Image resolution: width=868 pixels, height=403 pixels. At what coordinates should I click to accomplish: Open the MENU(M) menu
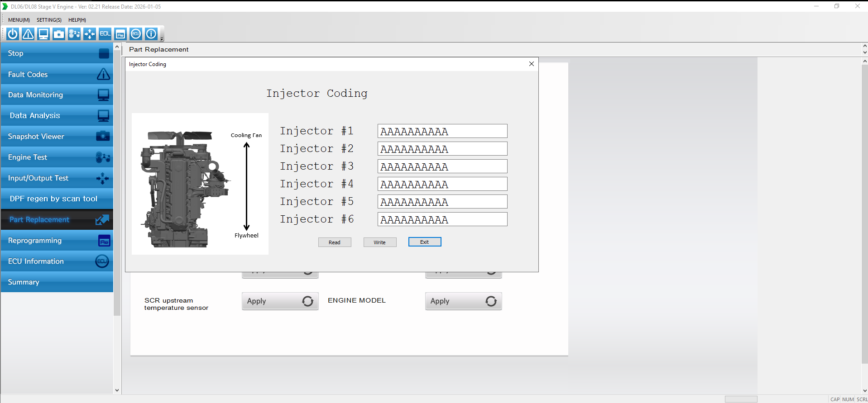click(x=19, y=20)
